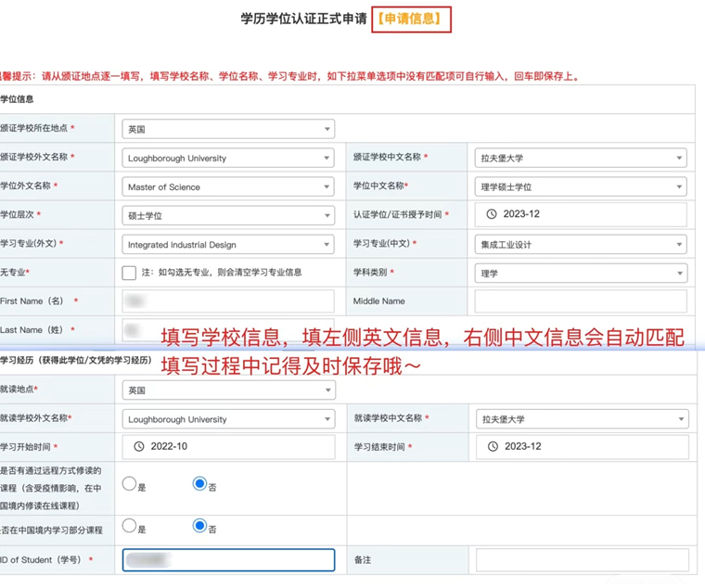Click the 学习经历 section header text
Screen dimensions: 705x588
click(x=75, y=360)
